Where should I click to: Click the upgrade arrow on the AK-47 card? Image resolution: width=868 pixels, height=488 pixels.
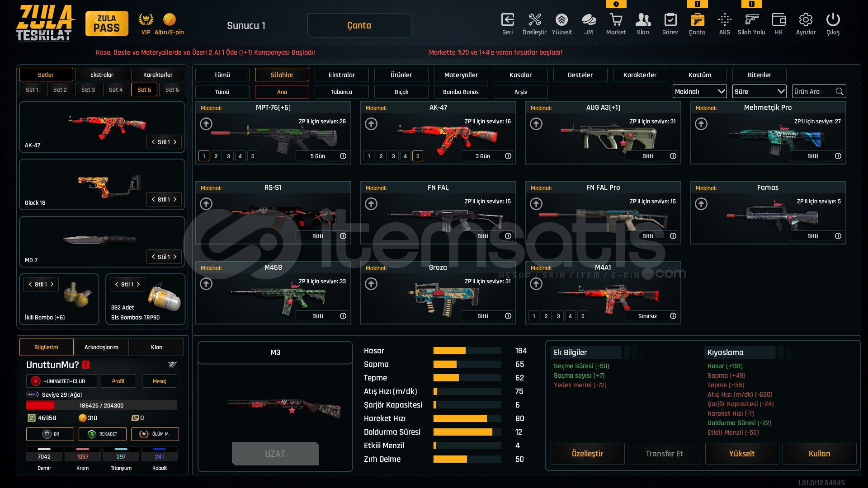(371, 124)
